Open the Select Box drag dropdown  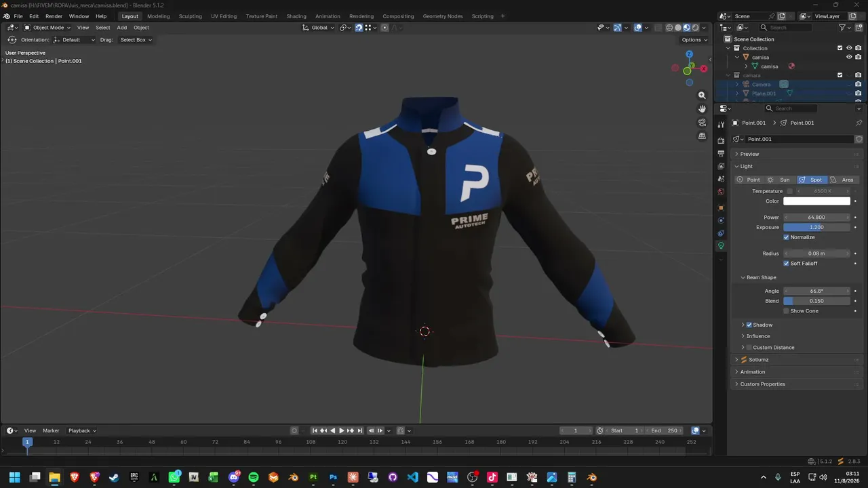(135, 40)
